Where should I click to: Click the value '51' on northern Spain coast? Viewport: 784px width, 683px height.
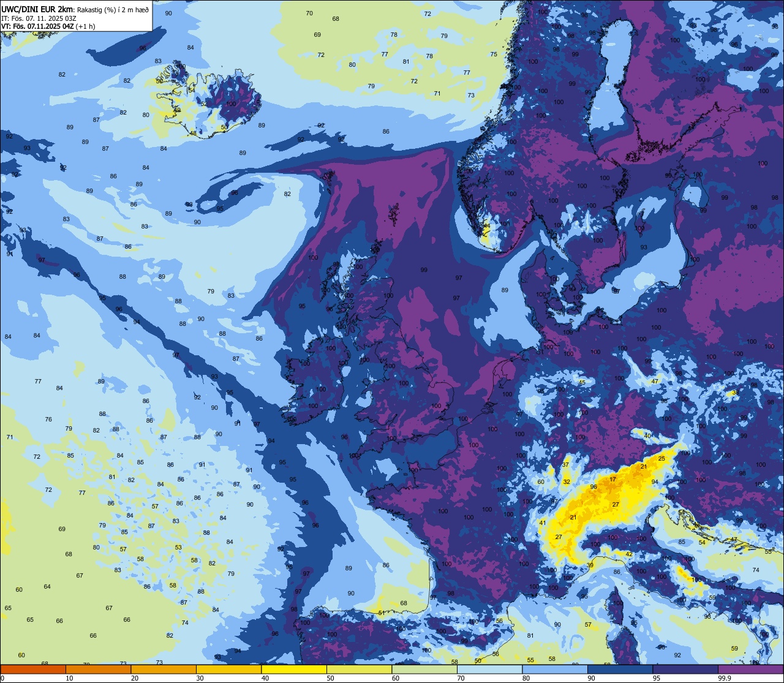pos(382,613)
